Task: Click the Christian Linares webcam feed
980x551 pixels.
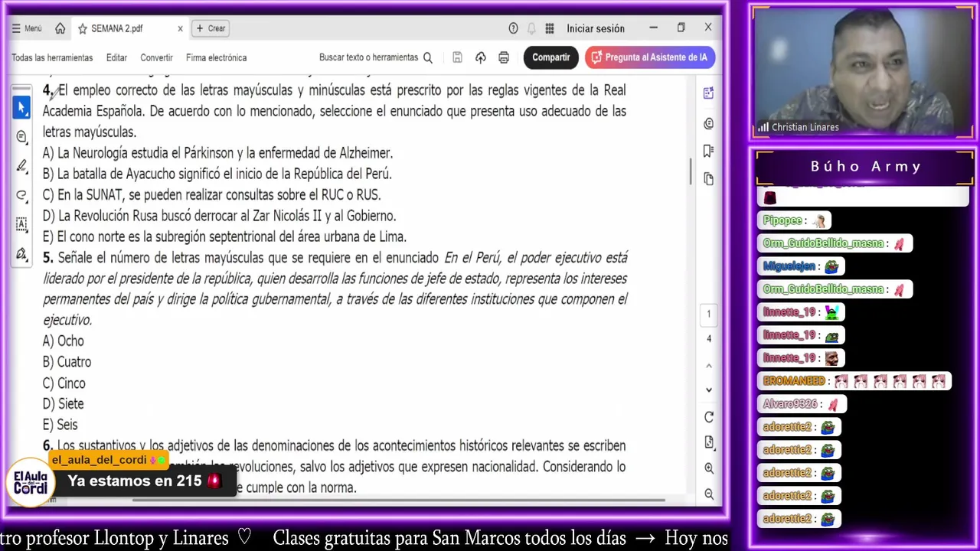Action: coord(863,73)
